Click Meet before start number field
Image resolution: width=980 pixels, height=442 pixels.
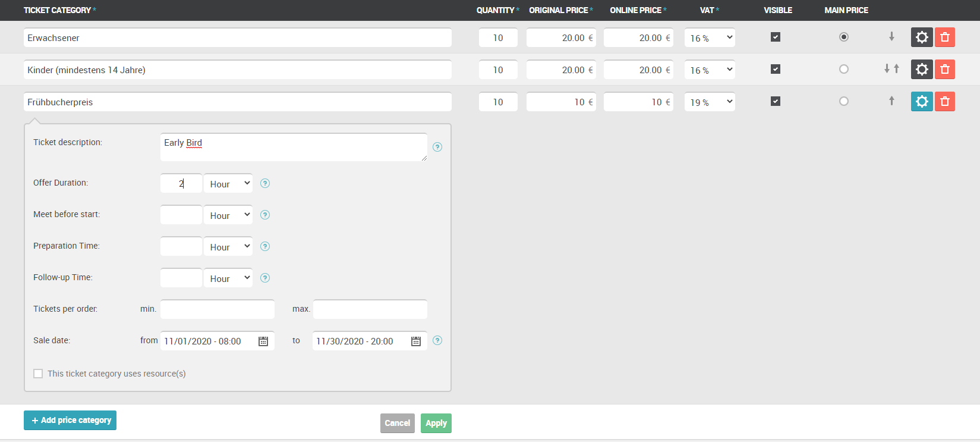click(181, 215)
